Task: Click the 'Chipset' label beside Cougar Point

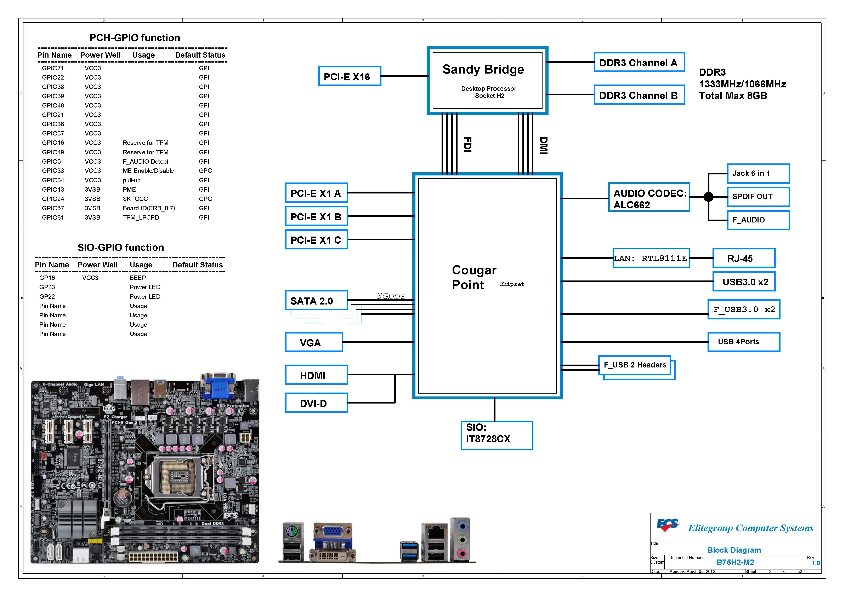Action: [x=511, y=284]
